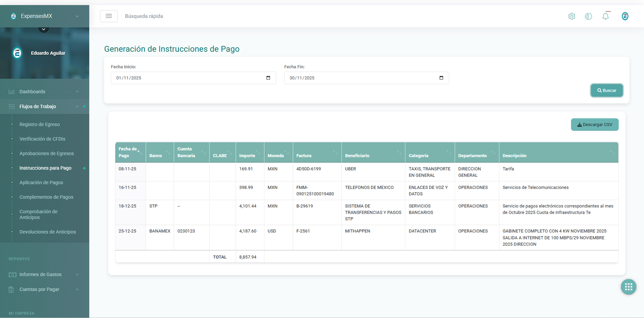Open the notifications bell
Viewport: 644px width, 318px height.
point(605,16)
